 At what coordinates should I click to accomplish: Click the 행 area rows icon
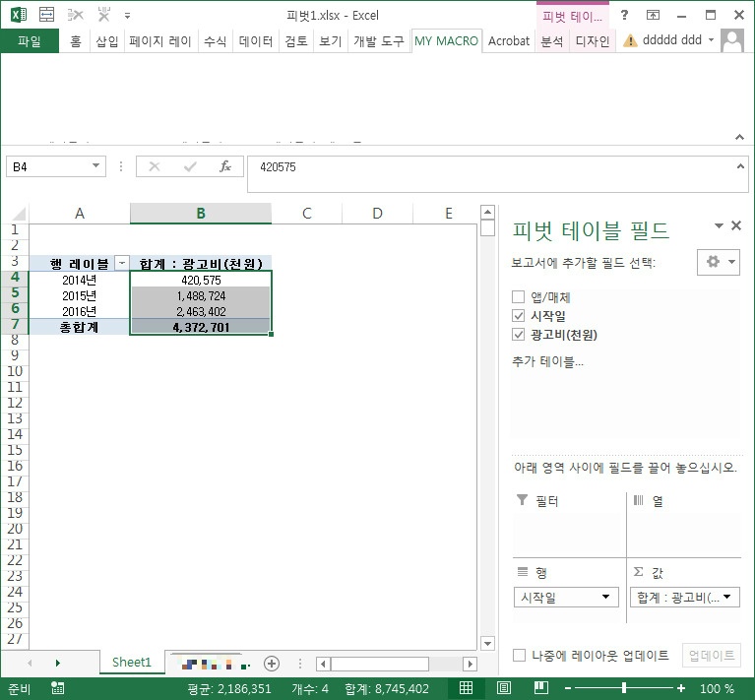click(523, 571)
